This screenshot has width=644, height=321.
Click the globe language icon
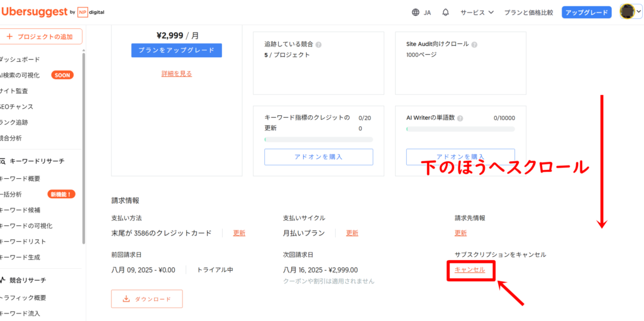(x=416, y=13)
